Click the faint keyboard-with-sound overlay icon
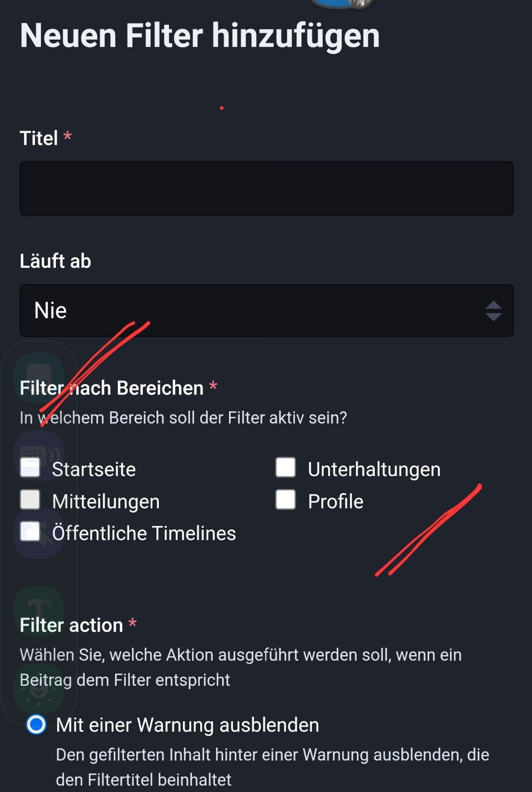This screenshot has width=532, height=792. [x=39, y=454]
